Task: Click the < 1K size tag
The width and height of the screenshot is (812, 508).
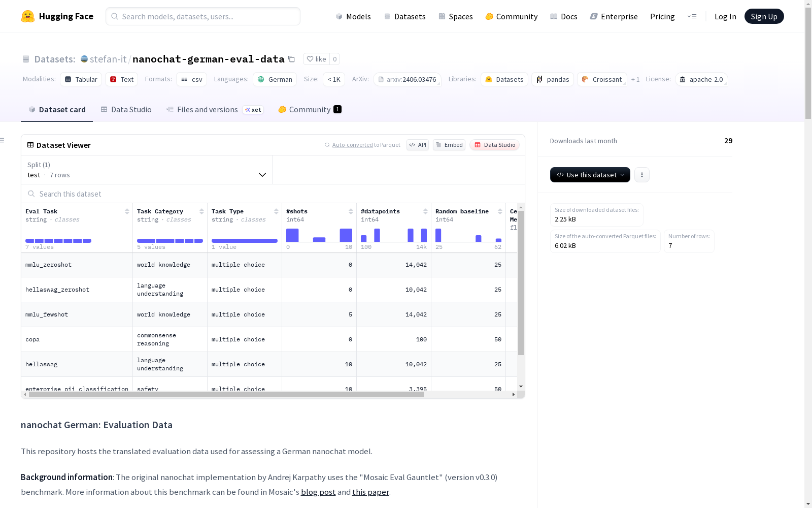Action: pyautogui.click(x=334, y=79)
